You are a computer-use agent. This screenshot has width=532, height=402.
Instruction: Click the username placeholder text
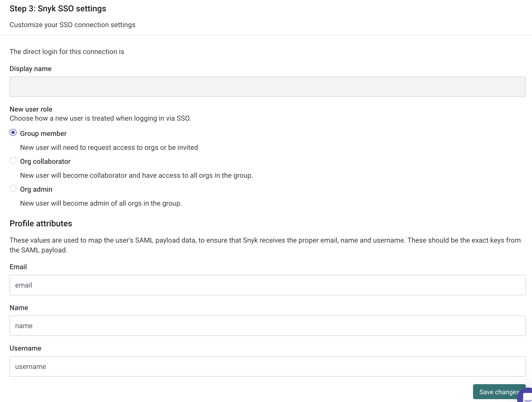coord(31,366)
